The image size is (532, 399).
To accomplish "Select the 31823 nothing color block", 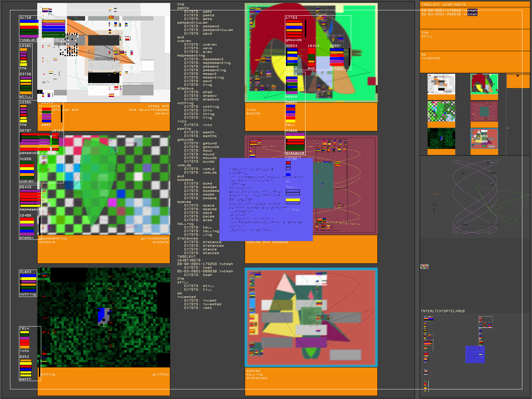I will click(x=28, y=283).
